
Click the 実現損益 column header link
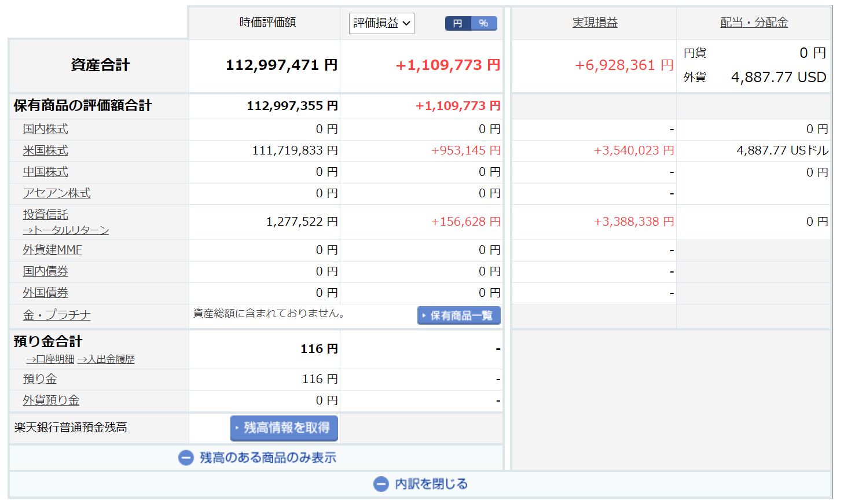coord(595,23)
